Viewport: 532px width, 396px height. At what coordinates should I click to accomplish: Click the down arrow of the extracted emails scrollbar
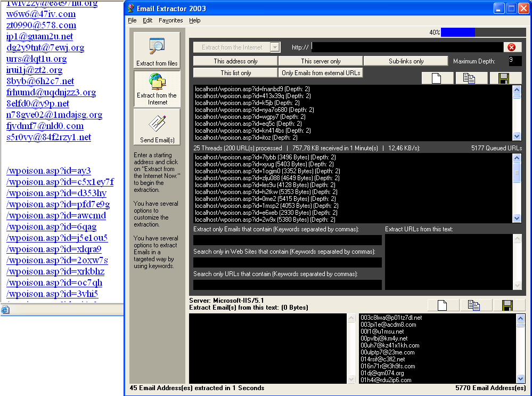click(520, 378)
